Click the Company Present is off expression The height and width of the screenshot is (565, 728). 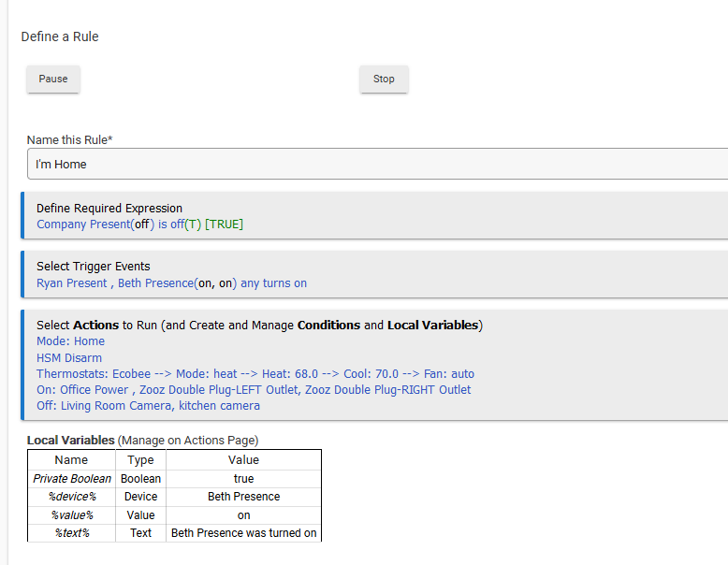[139, 225]
